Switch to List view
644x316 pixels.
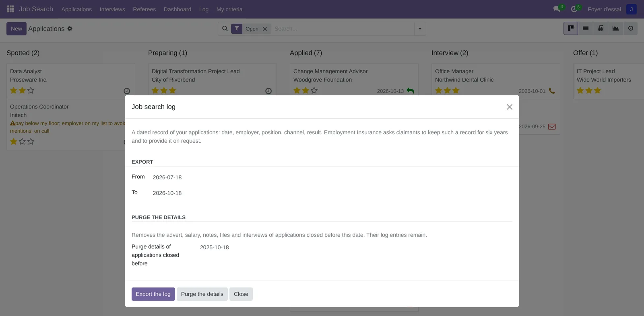[x=586, y=28]
